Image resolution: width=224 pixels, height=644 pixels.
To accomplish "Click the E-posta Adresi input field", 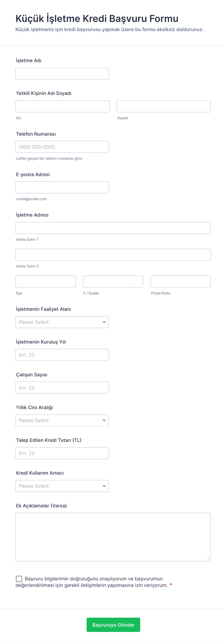I will [x=62, y=187].
